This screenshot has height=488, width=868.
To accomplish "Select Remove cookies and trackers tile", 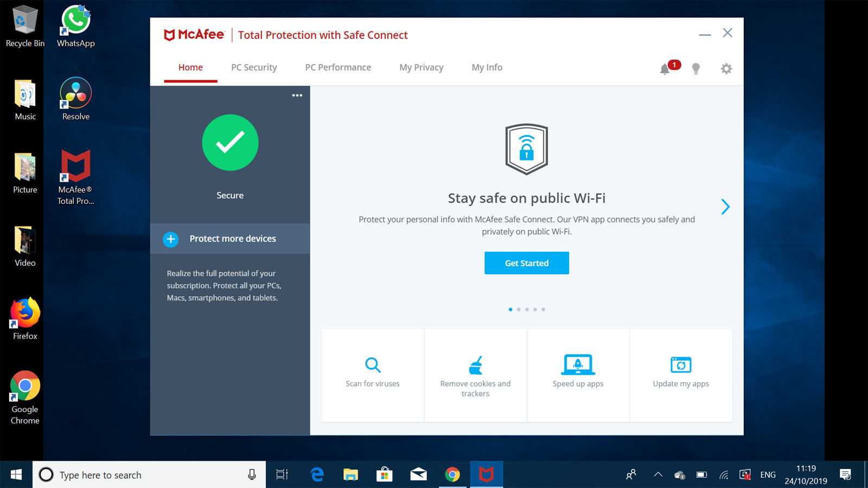I will pyautogui.click(x=475, y=375).
